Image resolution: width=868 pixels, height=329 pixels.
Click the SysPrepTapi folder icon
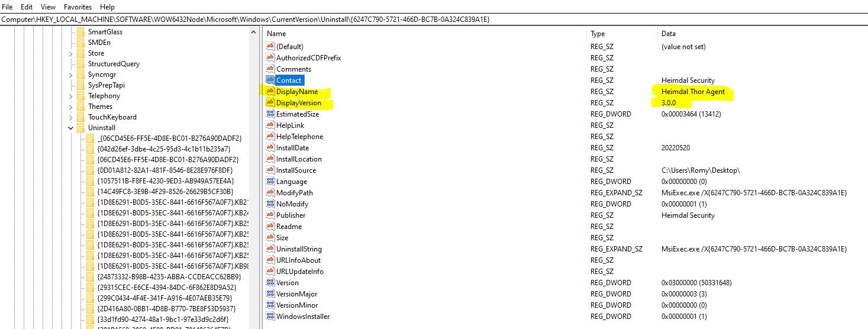81,85
